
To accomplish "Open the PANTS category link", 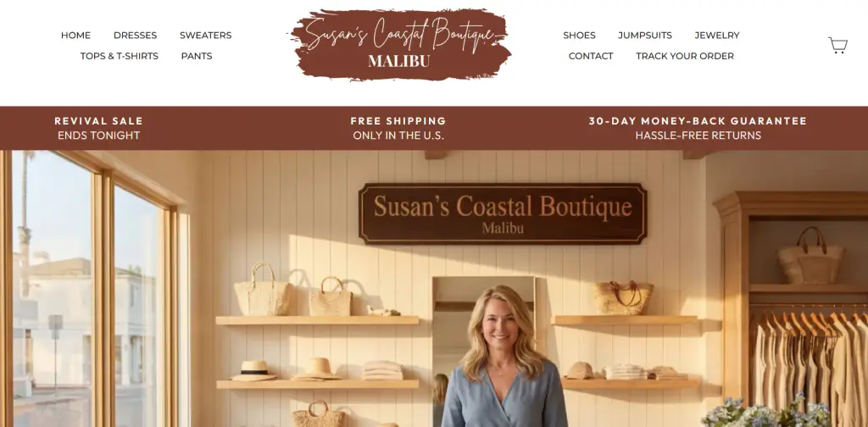I will coord(197,56).
